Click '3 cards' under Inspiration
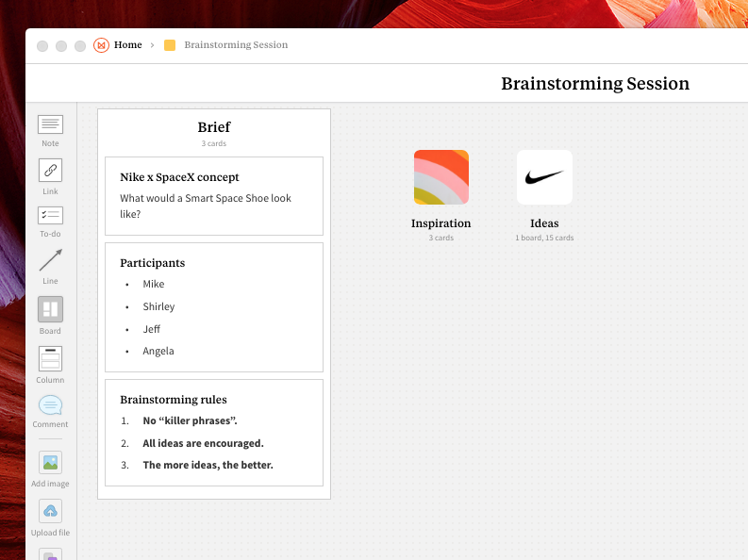Screen dimensions: 748x560 tap(440, 238)
